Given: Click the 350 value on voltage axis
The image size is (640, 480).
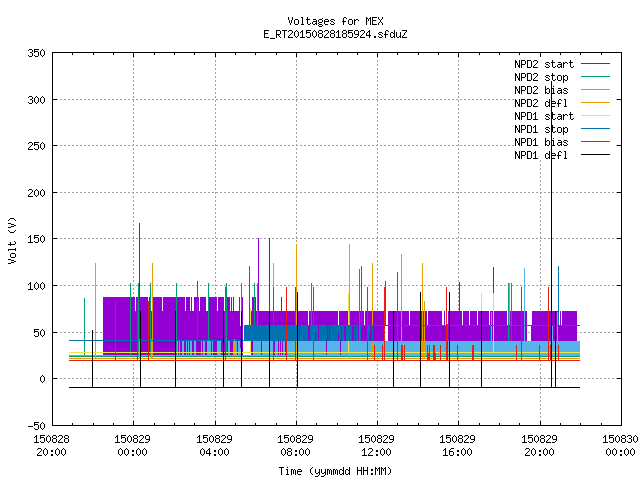Looking at the screenshot, I should tap(36, 53).
